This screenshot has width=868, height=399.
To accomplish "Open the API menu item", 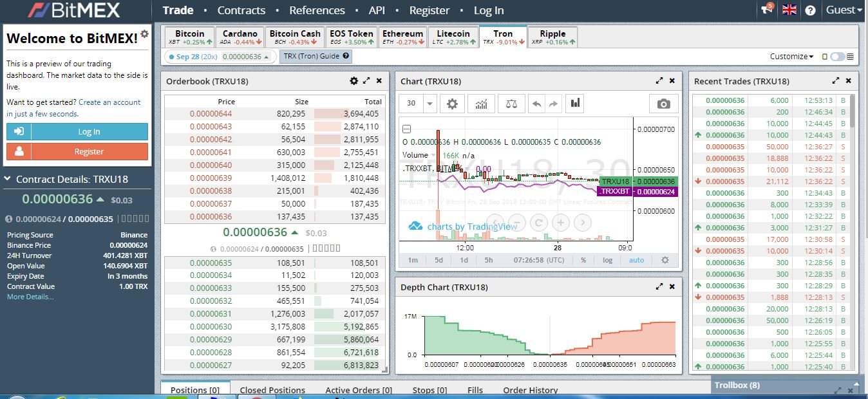I will point(377,10).
